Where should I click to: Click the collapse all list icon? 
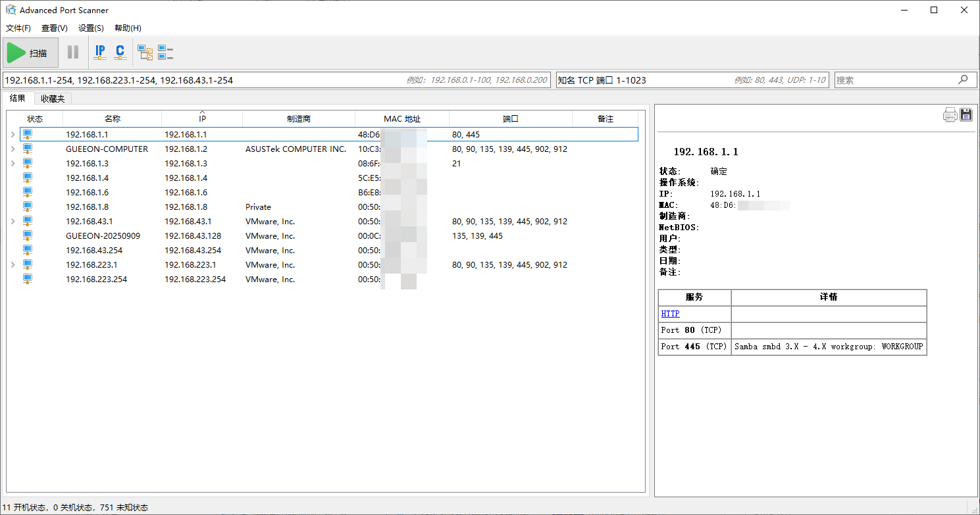(x=165, y=53)
